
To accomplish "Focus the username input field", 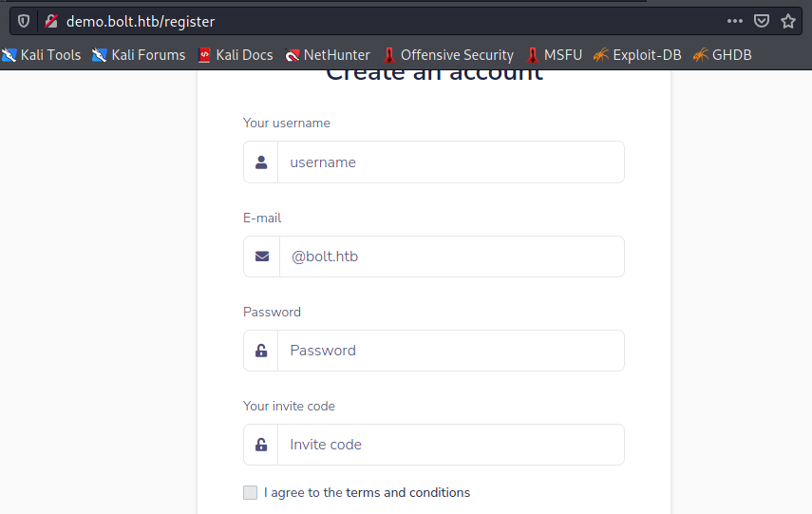I will 450,162.
